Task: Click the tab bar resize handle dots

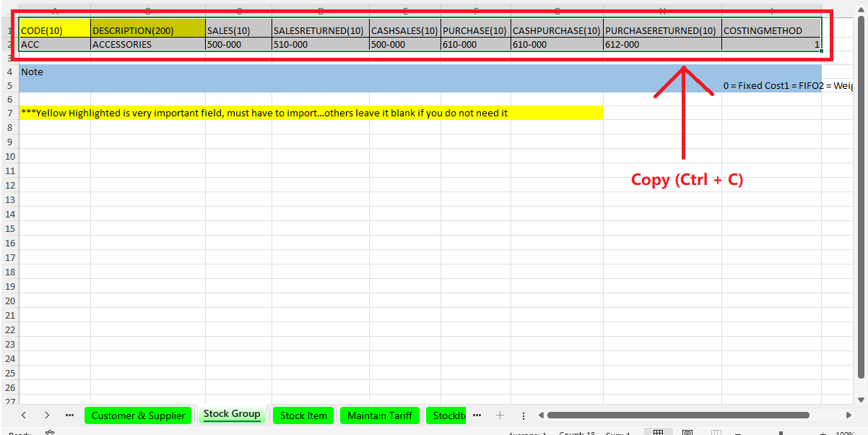Action: coord(524,415)
